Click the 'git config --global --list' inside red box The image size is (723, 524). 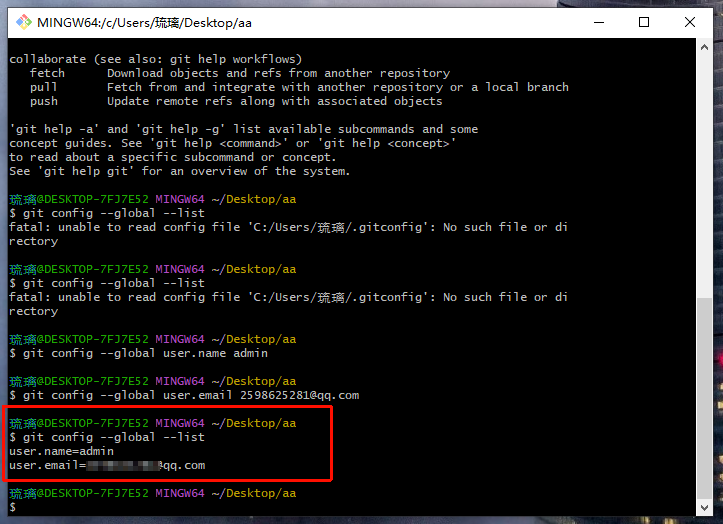point(113,437)
